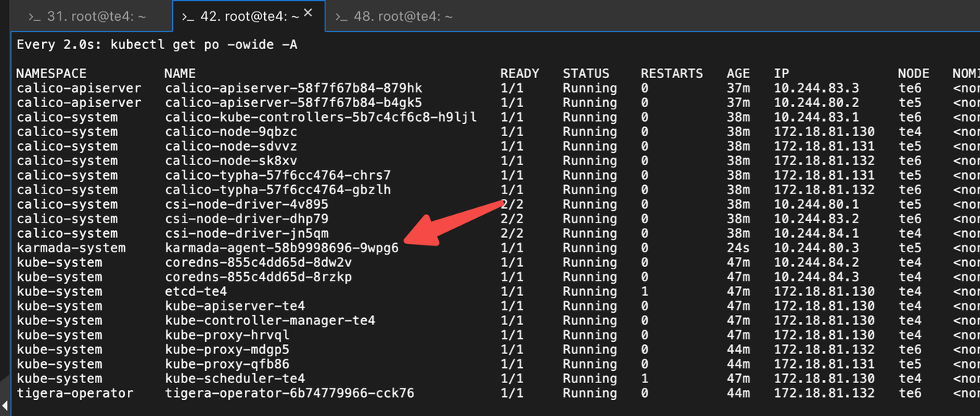
Task: Click the karmada-system namespace text
Action: [71, 248]
